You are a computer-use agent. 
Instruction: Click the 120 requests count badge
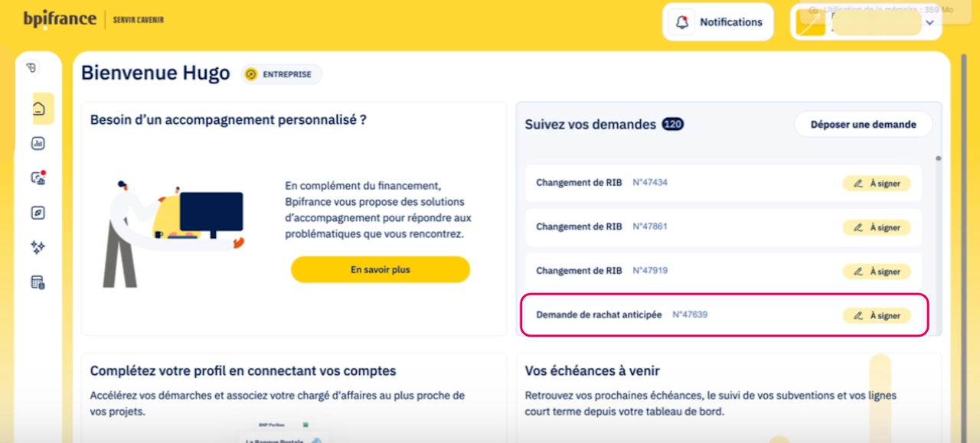coord(673,124)
